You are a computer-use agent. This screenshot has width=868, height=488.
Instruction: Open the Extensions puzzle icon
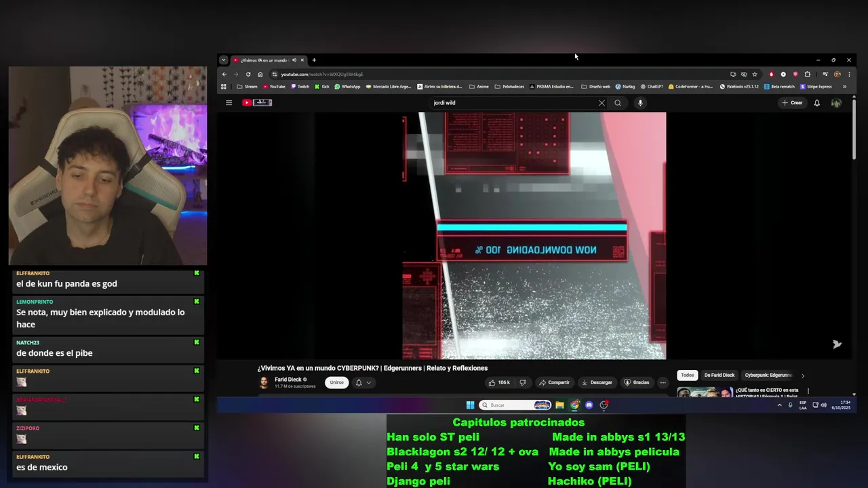click(807, 75)
